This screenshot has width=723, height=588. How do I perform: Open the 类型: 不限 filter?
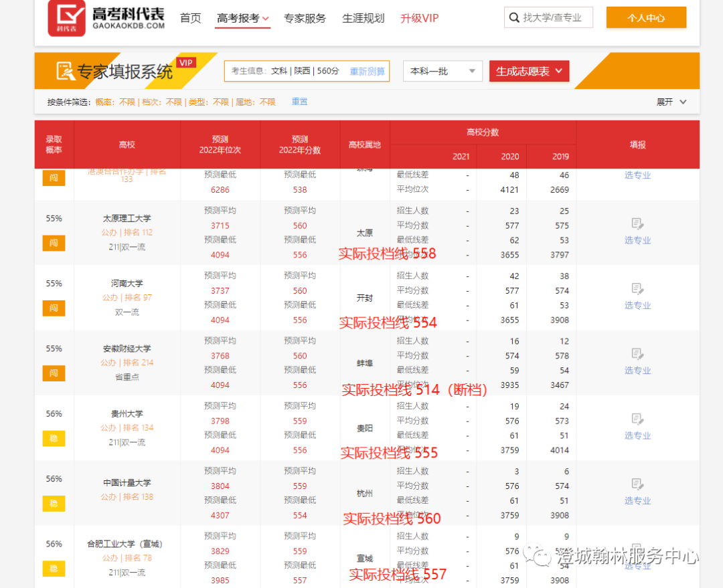pos(209,102)
